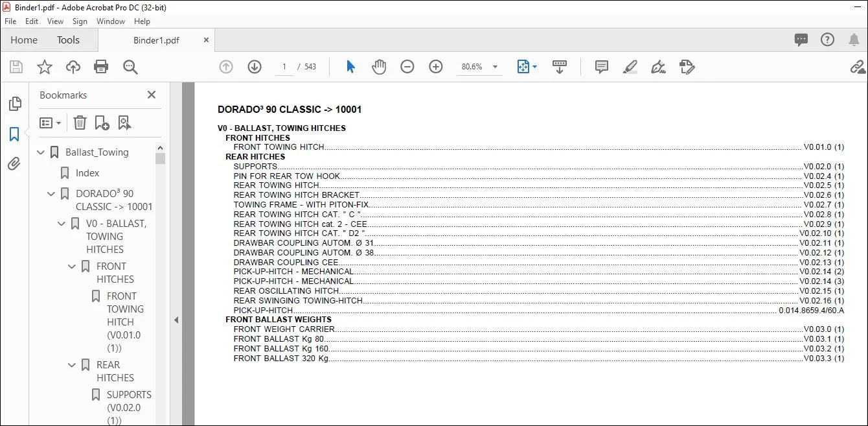
Task: Open the Help menu
Action: (142, 21)
